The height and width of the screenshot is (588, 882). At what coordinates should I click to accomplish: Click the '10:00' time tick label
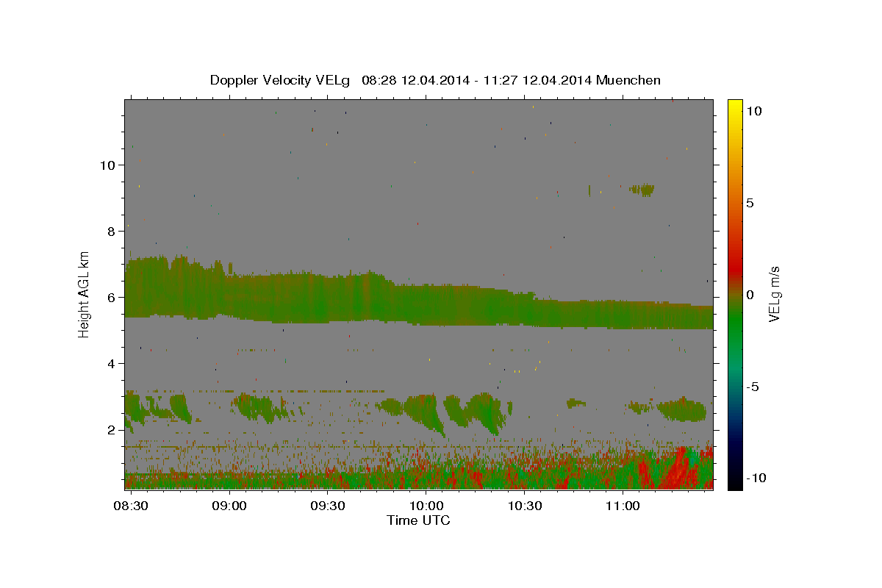pyautogui.click(x=426, y=506)
